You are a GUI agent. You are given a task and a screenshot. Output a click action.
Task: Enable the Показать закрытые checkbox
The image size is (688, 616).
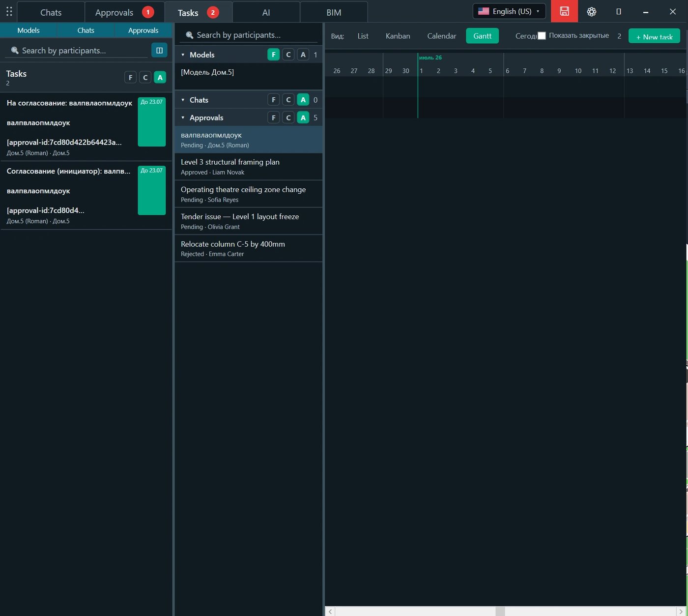pyautogui.click(x=542, y=35)
